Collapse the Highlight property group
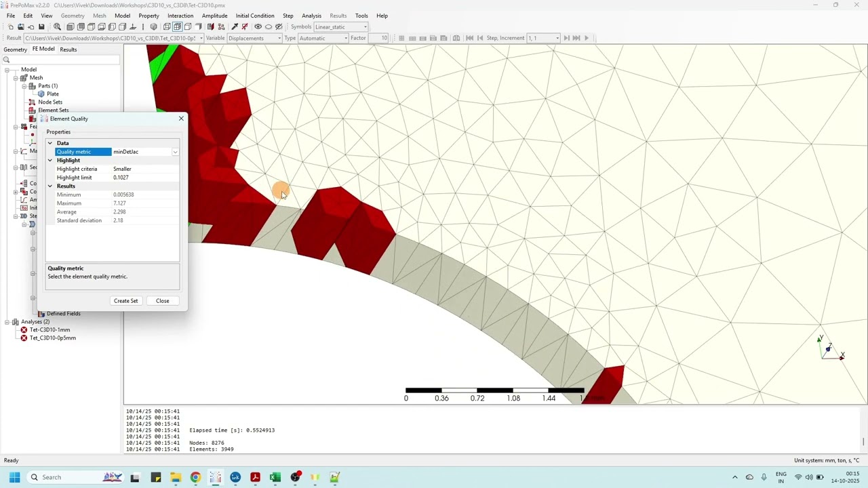The image size is (868, 488). click(50, 161)
